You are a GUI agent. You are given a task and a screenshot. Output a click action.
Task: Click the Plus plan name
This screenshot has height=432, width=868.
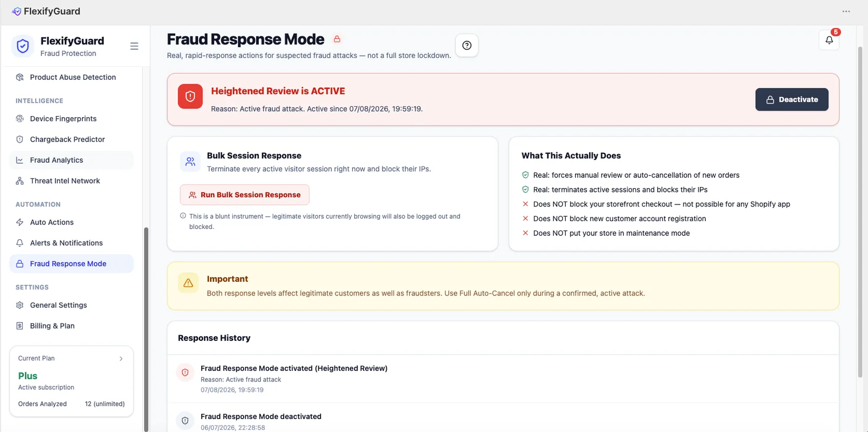pyautogui.click(x=28, y=376)
